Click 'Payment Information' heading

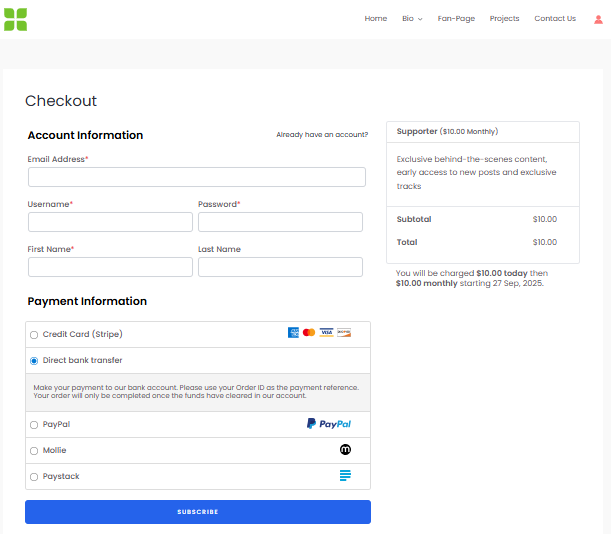click(x=87, y=301)
